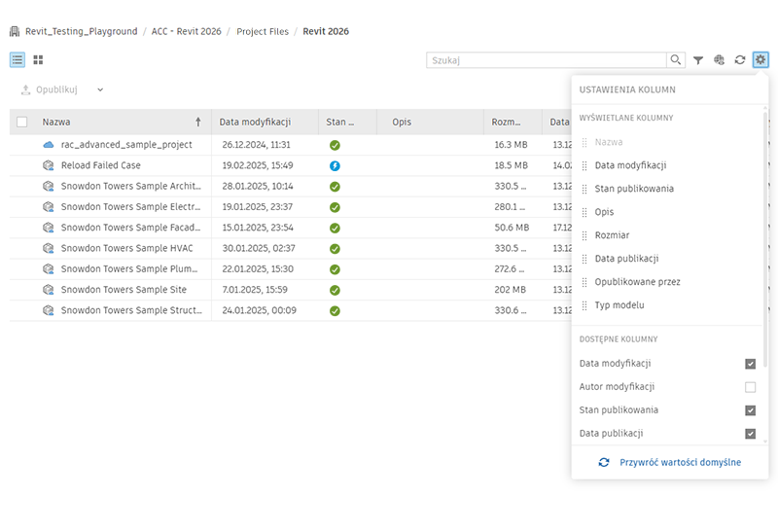The width and height of the screenshot is (778, 532).
Task: Click sort arrow in Nazwa header
Action: [x=198, y=122]
